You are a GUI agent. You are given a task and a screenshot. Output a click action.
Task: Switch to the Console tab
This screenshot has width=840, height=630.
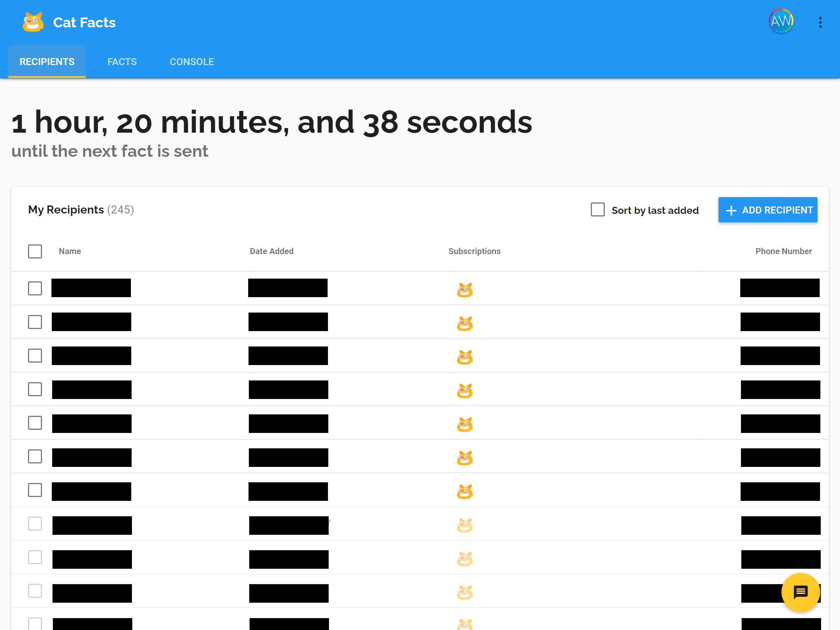pyautogui.click(x=191, y=62)
